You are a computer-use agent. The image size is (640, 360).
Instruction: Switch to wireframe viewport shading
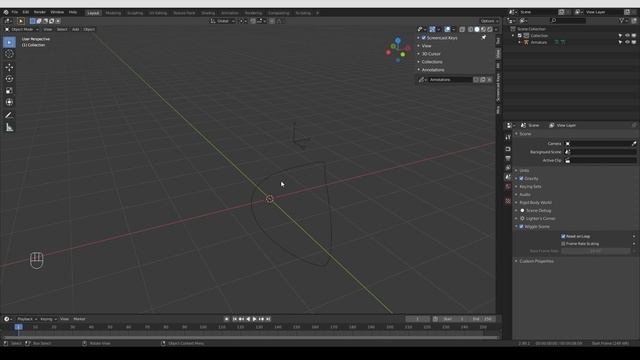[471, 29]
